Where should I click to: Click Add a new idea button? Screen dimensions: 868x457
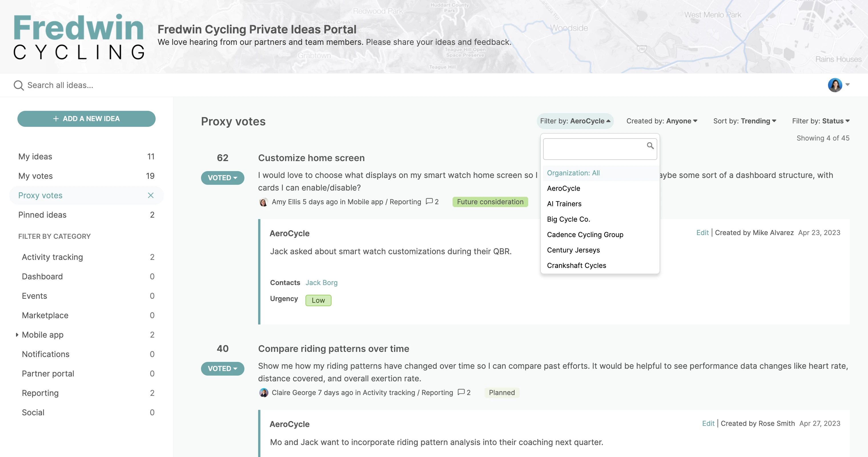coord(86,119)
